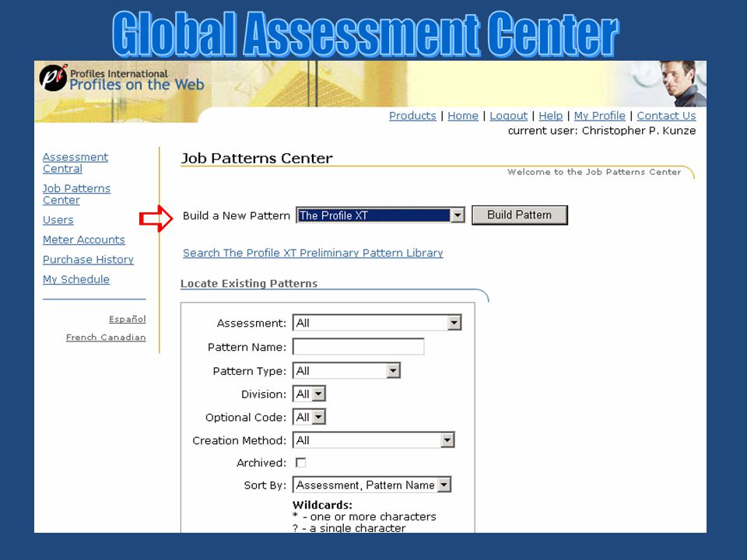Image resolution: width=747 pixels, height=560 pixels.
Task: Click the Build Pattern button
Action: [x=519, y=215]
